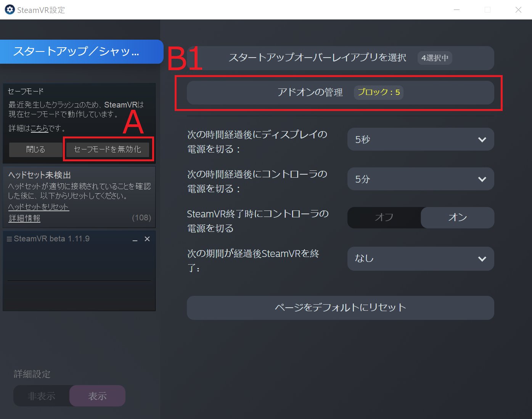Open 詳細情報 link for headset error
Image resolution: width=532 pixels, height=419 pixels.
(24, 218)
